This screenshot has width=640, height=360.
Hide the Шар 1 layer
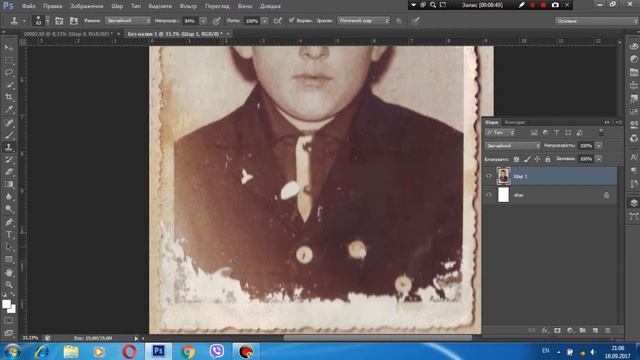pyautogui.click(x=489, y=176)
